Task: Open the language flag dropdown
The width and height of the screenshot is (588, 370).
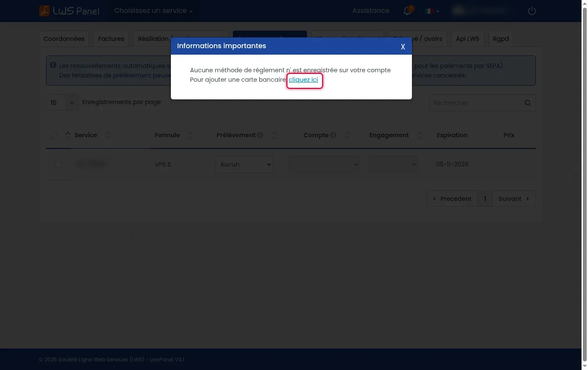Action: (432, 11)
